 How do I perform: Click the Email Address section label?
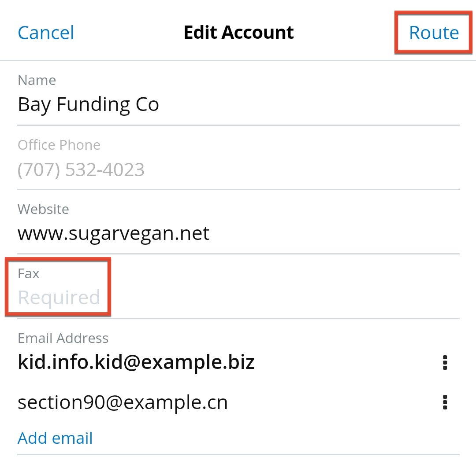pyautogui.click(x=63, y=338)
